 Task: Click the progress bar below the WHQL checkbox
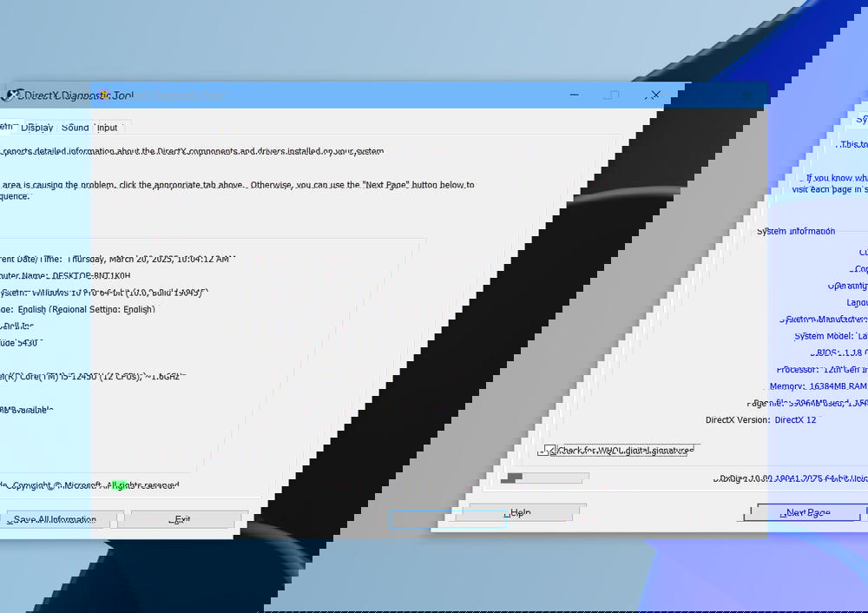coord(545,478)
